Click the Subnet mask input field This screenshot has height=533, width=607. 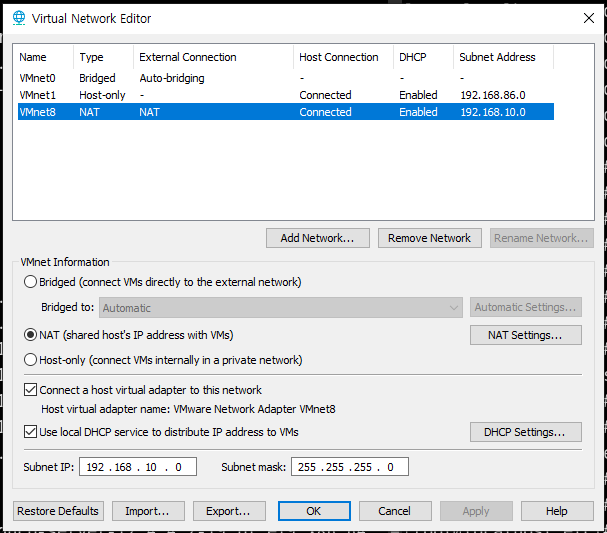(x=350, y=467)
